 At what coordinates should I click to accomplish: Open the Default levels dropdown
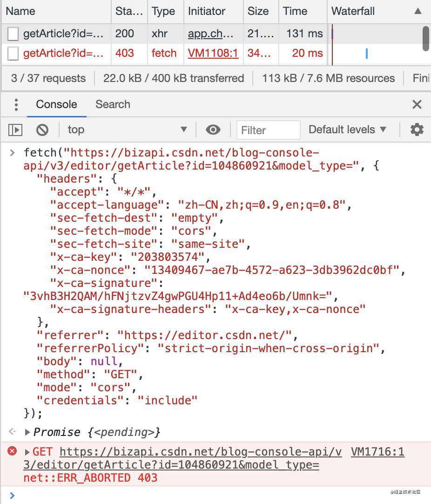point(347,129)
